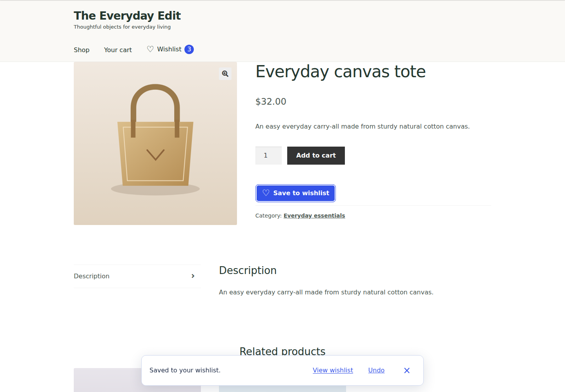Click The Everyday Edit site title
The width and height of the screenshot is (565, 392).
127,16
